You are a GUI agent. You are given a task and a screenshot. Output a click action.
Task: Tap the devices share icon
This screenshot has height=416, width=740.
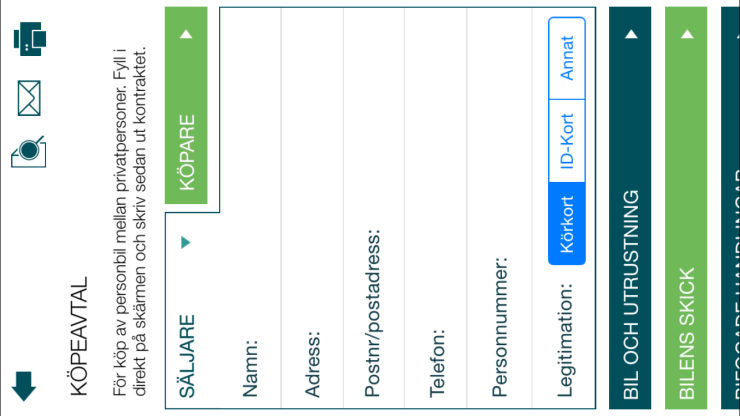pyautogui.click(x=29, y=39)
